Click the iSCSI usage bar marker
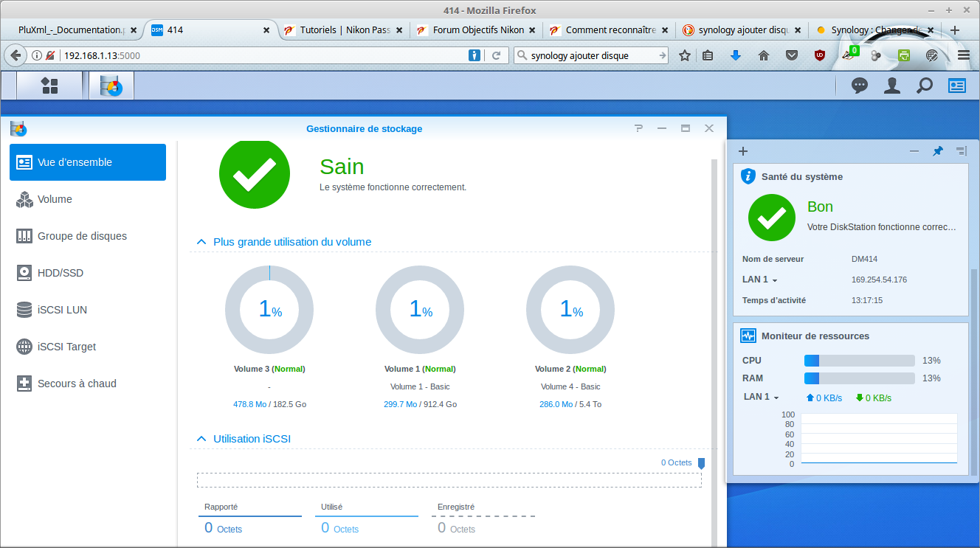980x548 pixels. click(701, 463)
